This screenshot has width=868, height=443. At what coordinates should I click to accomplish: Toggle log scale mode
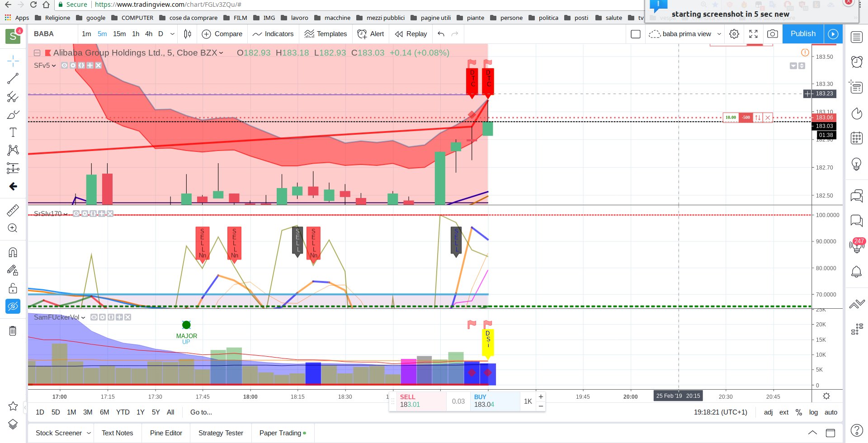tap(813, 412)
